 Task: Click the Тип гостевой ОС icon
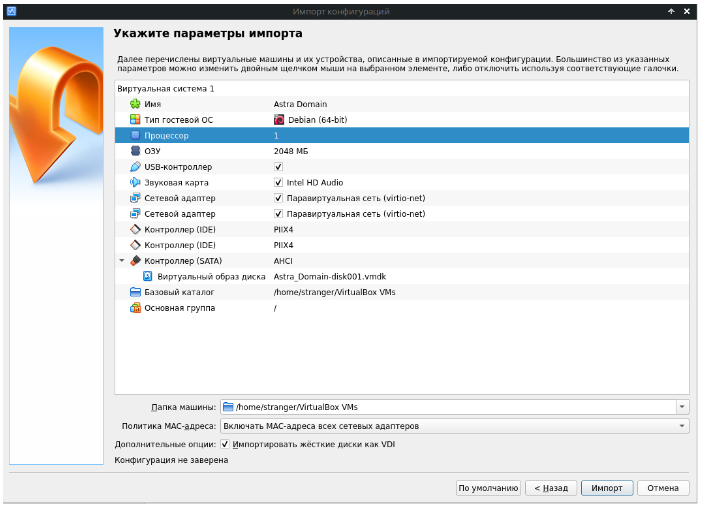[135, 120]
